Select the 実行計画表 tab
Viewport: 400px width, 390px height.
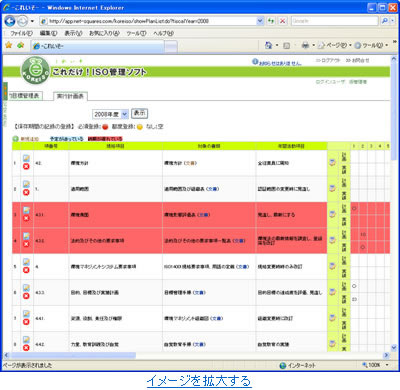(70, 96)
